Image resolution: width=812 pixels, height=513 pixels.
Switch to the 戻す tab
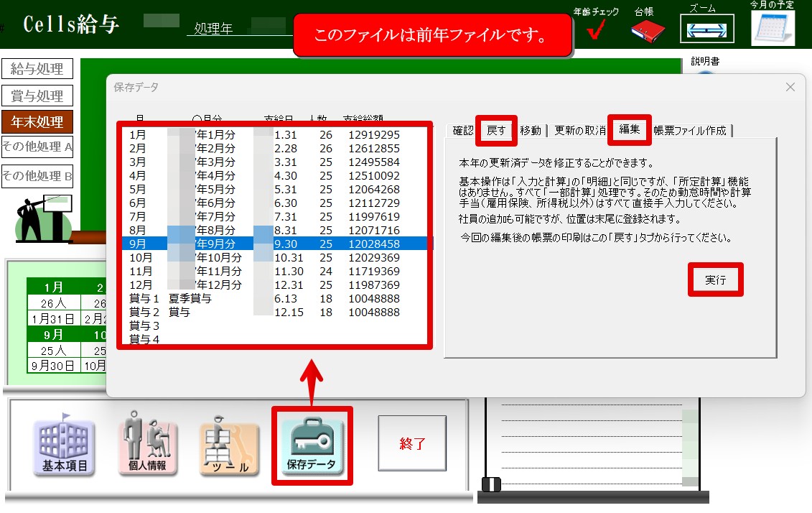(496, 131)
